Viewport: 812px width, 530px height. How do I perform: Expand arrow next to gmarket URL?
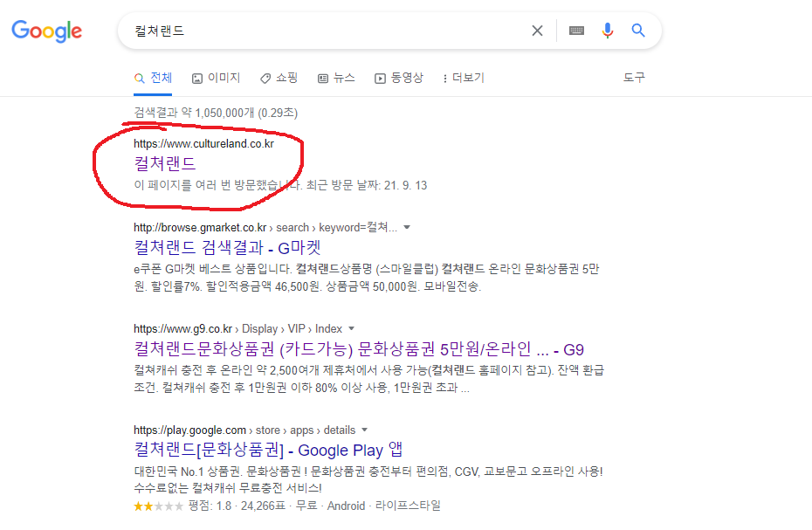click(407, 227)
